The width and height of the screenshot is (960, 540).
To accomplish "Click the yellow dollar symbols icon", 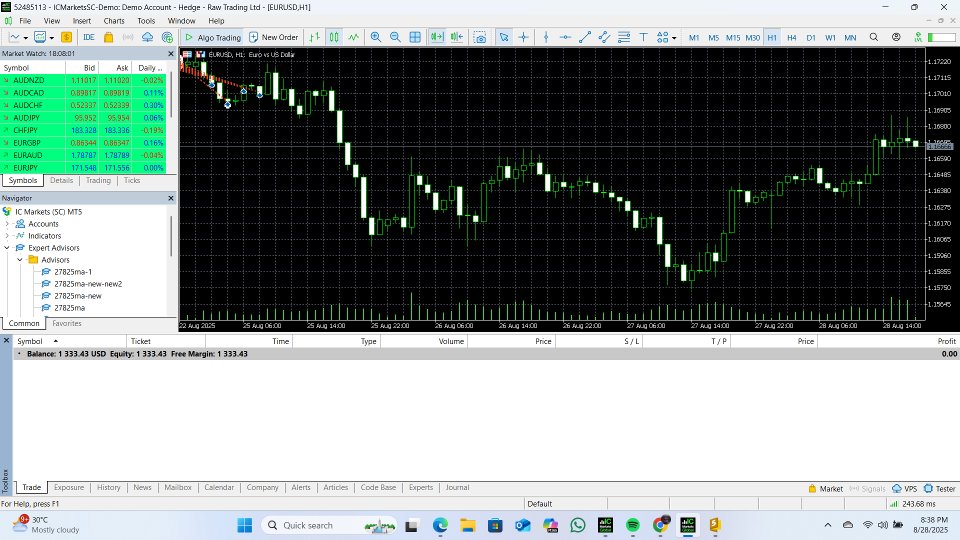I will (66, 37).
